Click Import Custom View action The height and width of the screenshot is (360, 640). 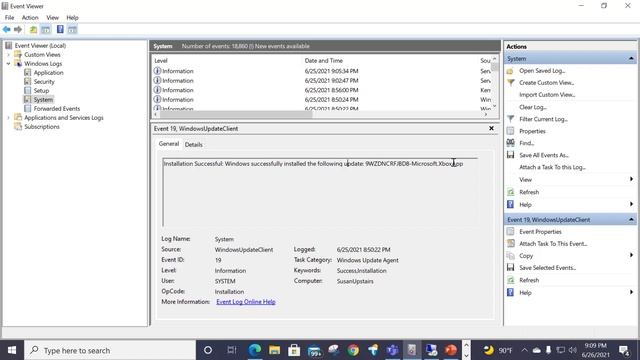pyautogui.click(x=547, y=95)
